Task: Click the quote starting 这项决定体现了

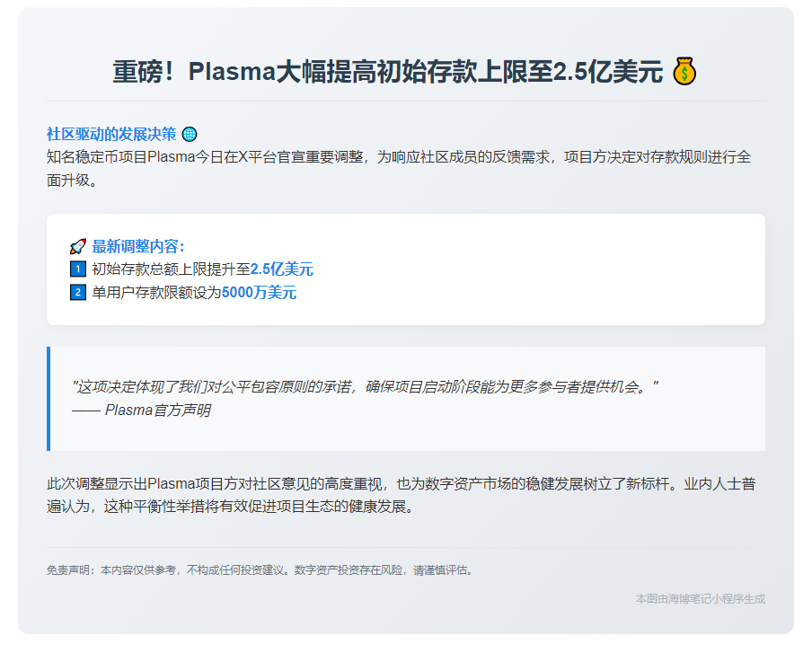Action: (365, 387)
